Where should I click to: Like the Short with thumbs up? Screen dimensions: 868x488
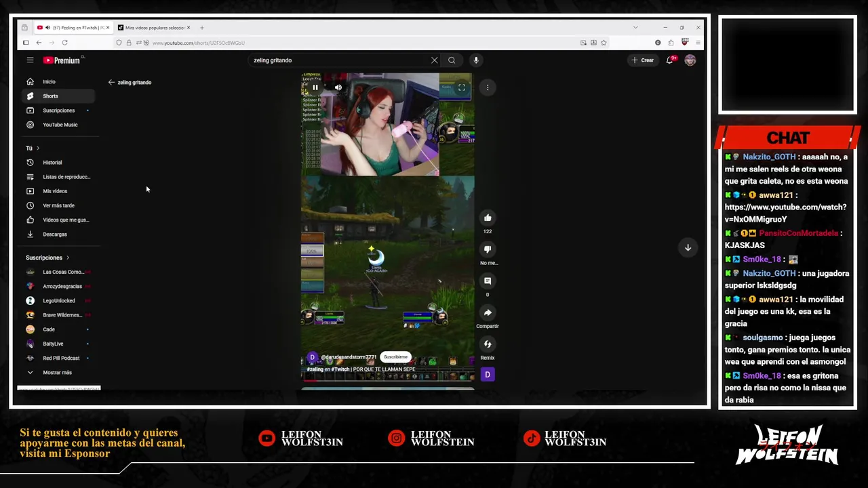pyautogui.click(x=488, y=218)
